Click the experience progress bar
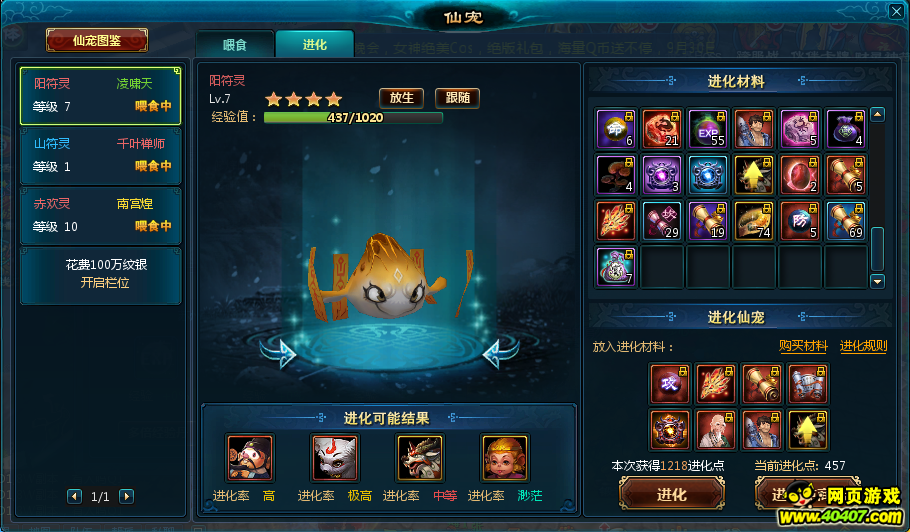 [353, 118]
